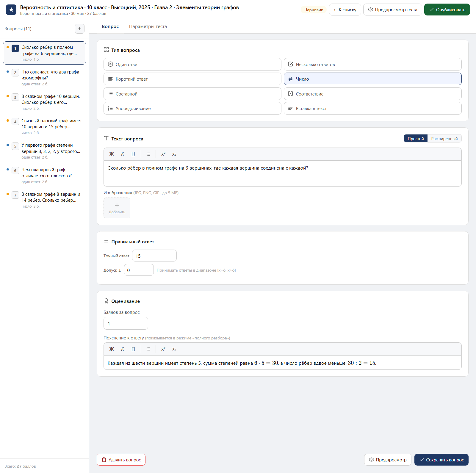Click the star logo icon
The image size is (476, 473).
tap(11, 10)
